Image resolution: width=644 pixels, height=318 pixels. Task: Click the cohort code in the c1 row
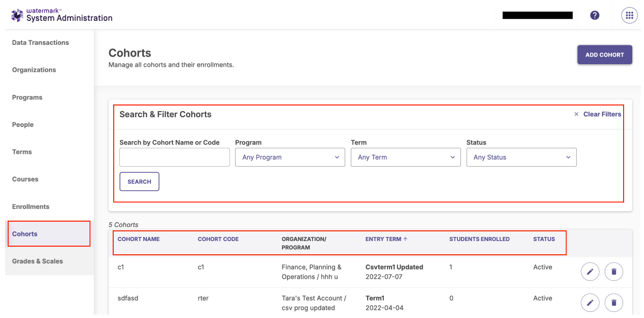tap(201, 267)
